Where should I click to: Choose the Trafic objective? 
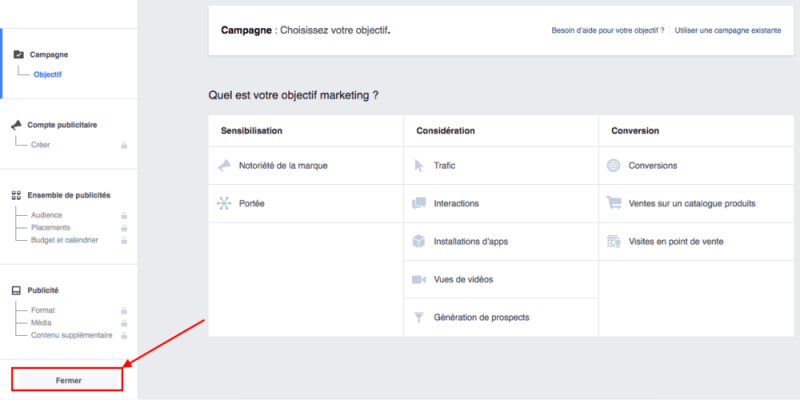501,166
